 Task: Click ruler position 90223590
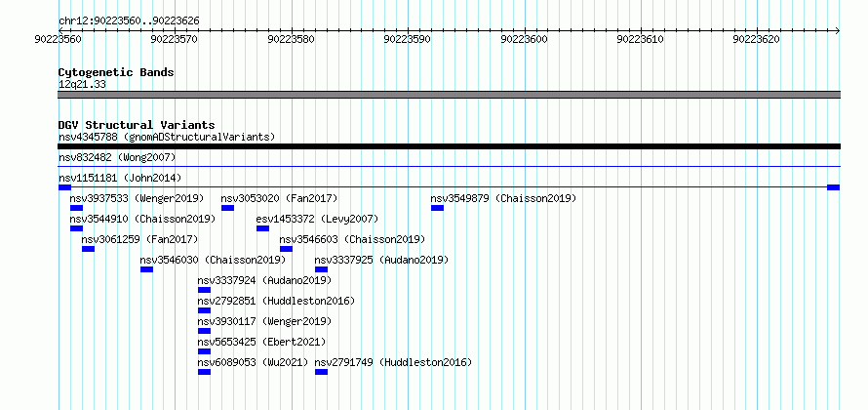(x=408, y=39)
